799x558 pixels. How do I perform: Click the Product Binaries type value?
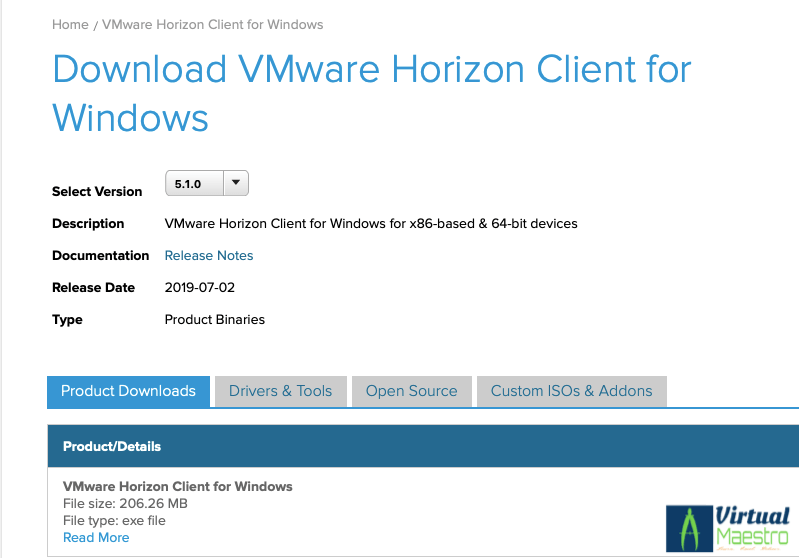214,319
